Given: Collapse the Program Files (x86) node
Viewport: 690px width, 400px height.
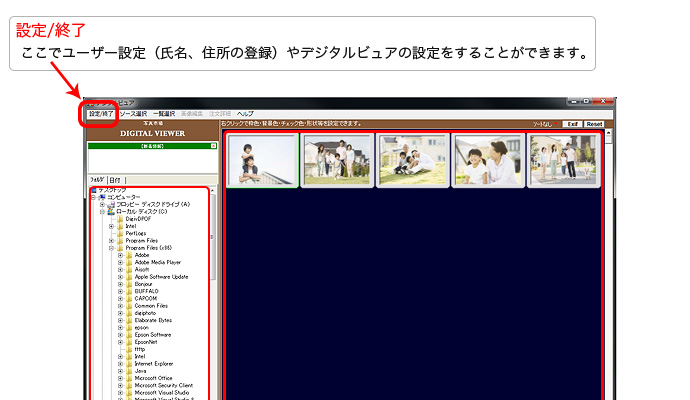Looking at the screenshot, I should 112,248.
